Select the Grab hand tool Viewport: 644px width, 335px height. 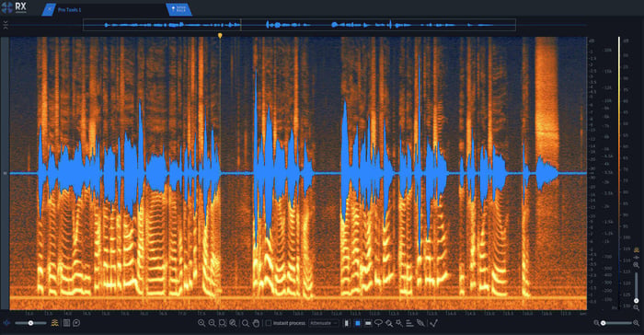click(x=256, y=323)
